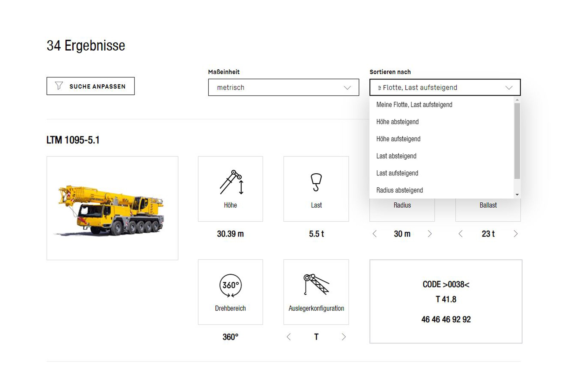Click the dropdown list scrollbar thumb
This screenshot has width=579, height=392.
point(517,141)
